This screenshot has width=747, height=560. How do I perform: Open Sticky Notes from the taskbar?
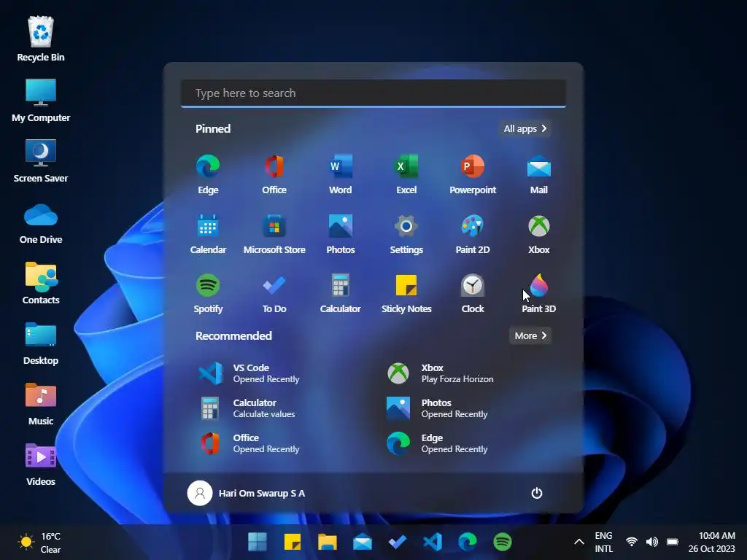tap(293, 542)
